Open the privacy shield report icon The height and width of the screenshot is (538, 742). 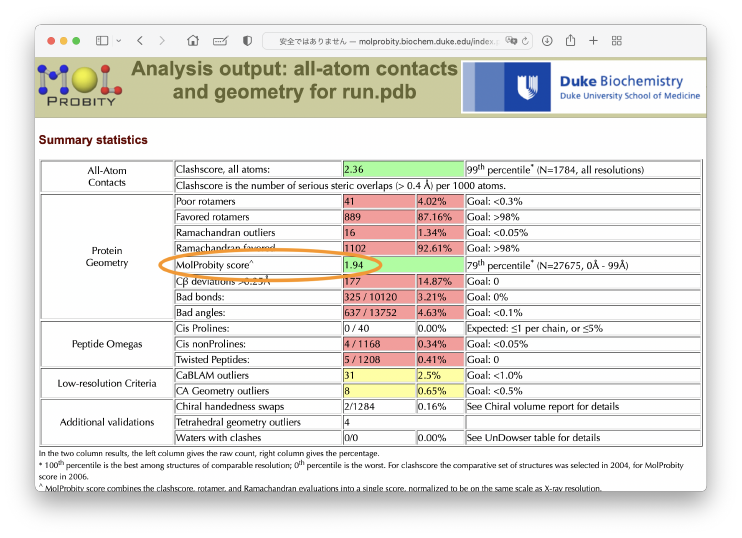247,41
